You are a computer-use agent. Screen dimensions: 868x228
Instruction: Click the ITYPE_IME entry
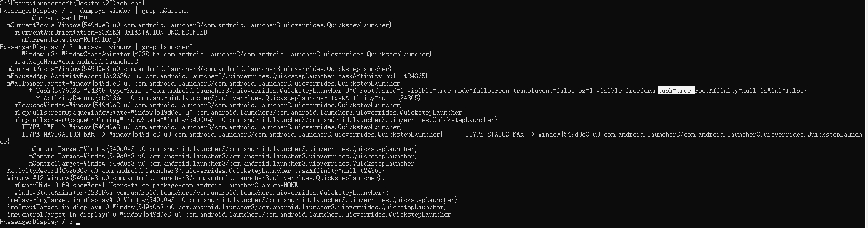coord(212,127)
